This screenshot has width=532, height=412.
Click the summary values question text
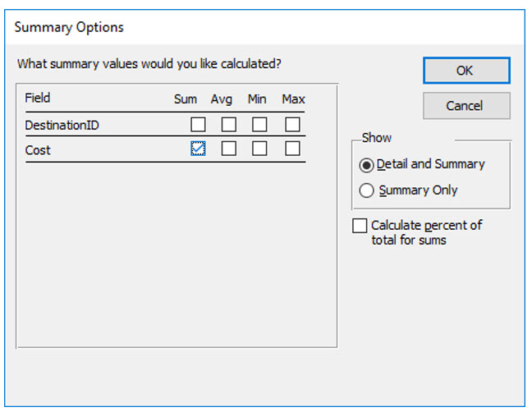(x=149, y=64)
